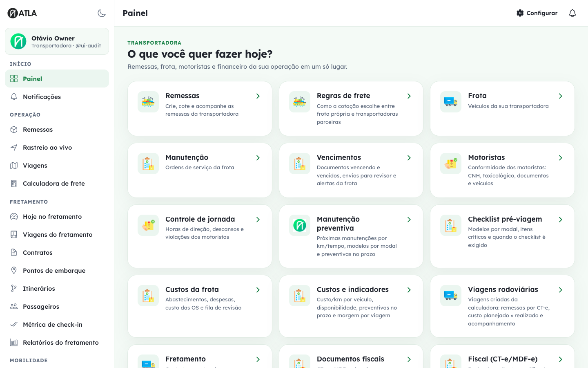Open Rastreio ao vivo in the sidebar
This screenshot has height=368, width=588.
tap(57, 148)
